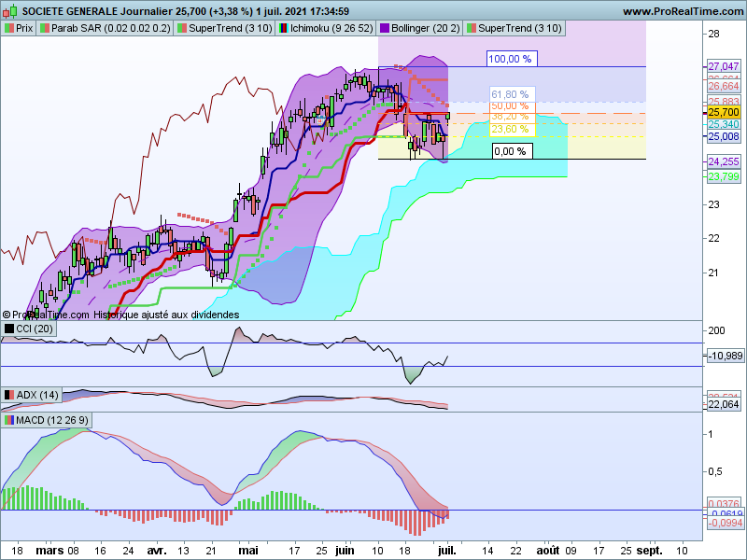Click the 25,340 price label on the axis

pyautogui.click(x=723, y=124)
